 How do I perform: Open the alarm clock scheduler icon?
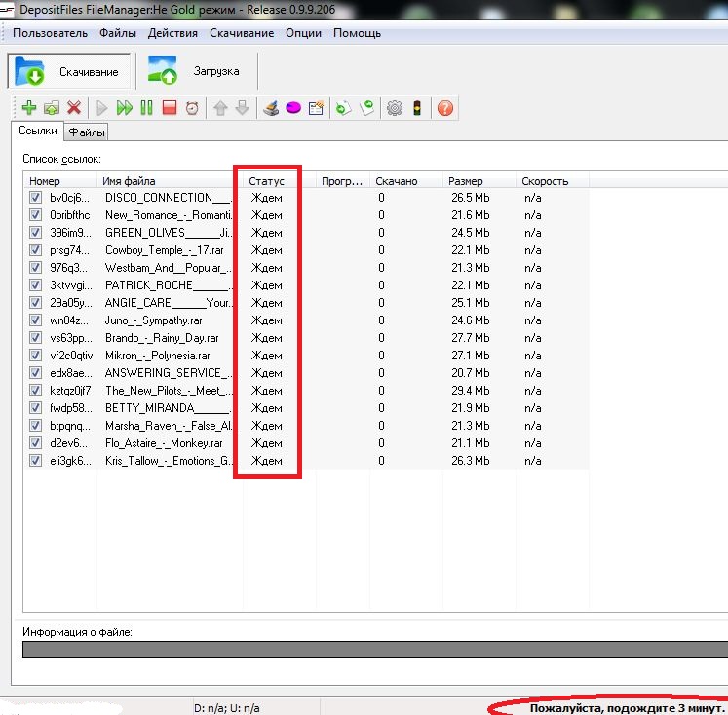pos(192,108)
